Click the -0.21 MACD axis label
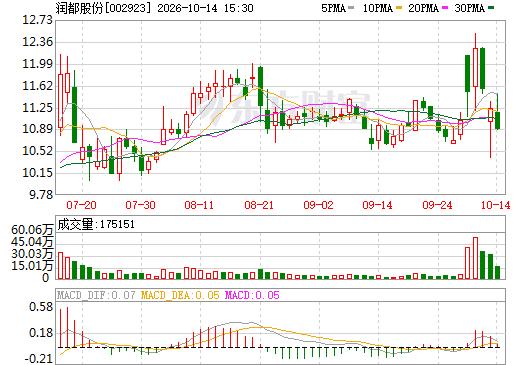The width and height of the screenshot is (520, 365). pyautogui.click(x=39, y=359)
